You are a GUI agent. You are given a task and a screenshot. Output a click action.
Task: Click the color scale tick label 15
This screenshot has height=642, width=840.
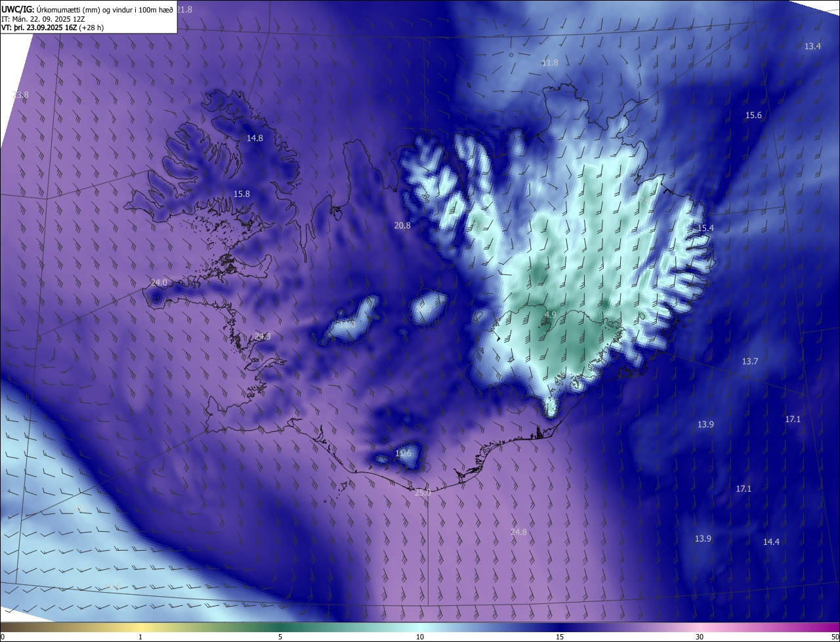pyautogui.click(x=560, y=637)
